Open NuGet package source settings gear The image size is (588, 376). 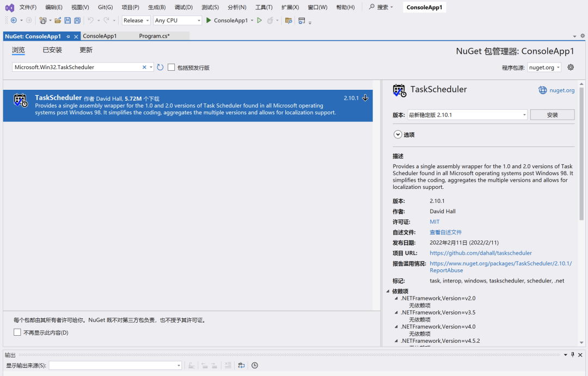tap(571, 67)
